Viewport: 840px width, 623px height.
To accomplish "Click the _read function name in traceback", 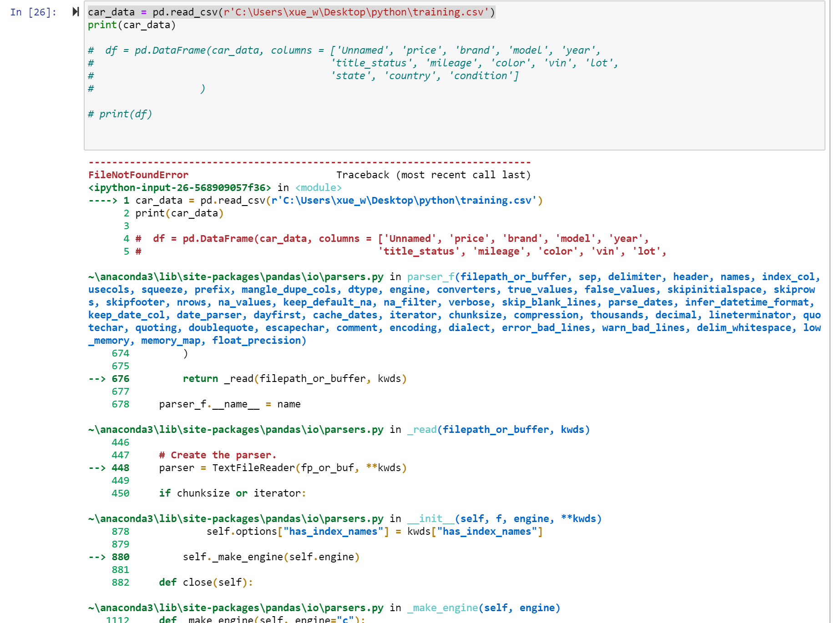I will (x=422, y=429).
